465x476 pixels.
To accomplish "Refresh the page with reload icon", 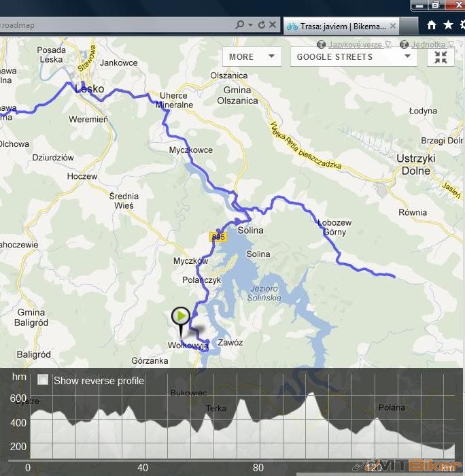I will (261, 25).
